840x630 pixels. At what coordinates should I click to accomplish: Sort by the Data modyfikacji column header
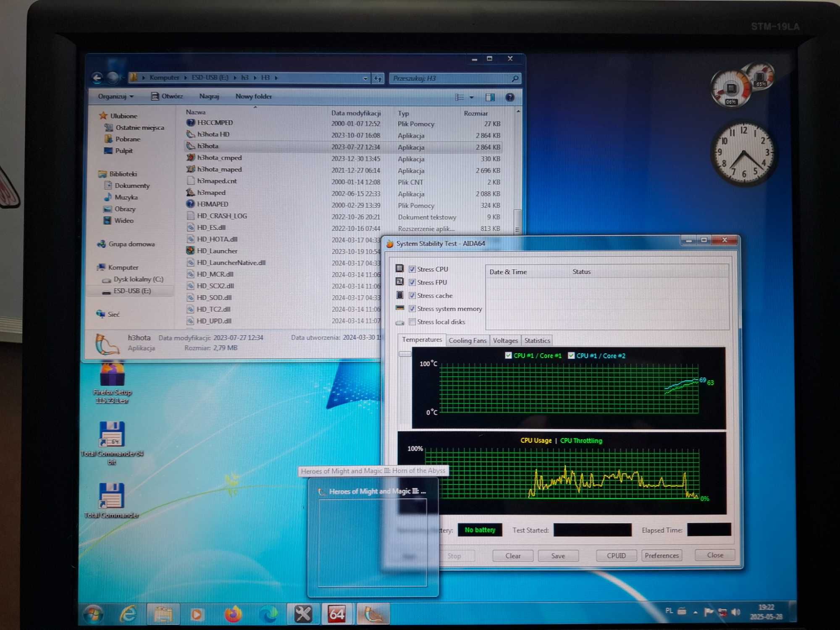coord(356,113)
